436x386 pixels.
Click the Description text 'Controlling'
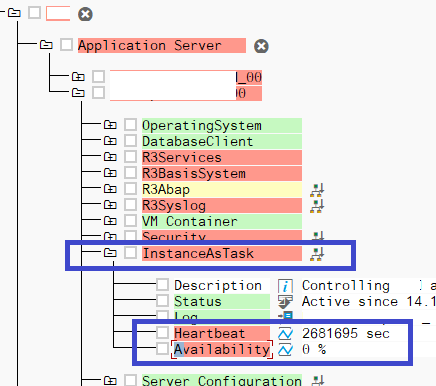(x=346, y=286)
